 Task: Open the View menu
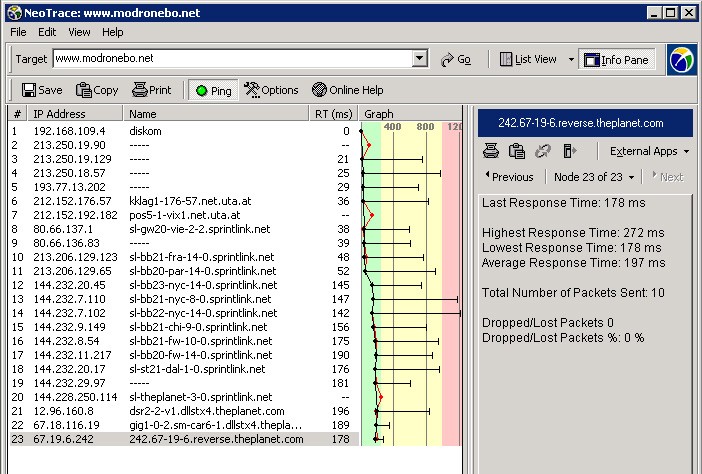(79, 32)
